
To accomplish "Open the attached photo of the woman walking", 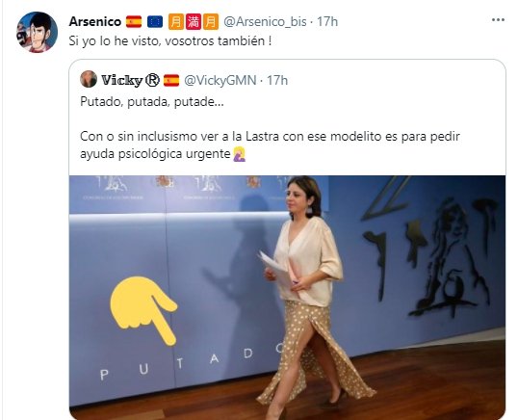I will coord(287,298).
